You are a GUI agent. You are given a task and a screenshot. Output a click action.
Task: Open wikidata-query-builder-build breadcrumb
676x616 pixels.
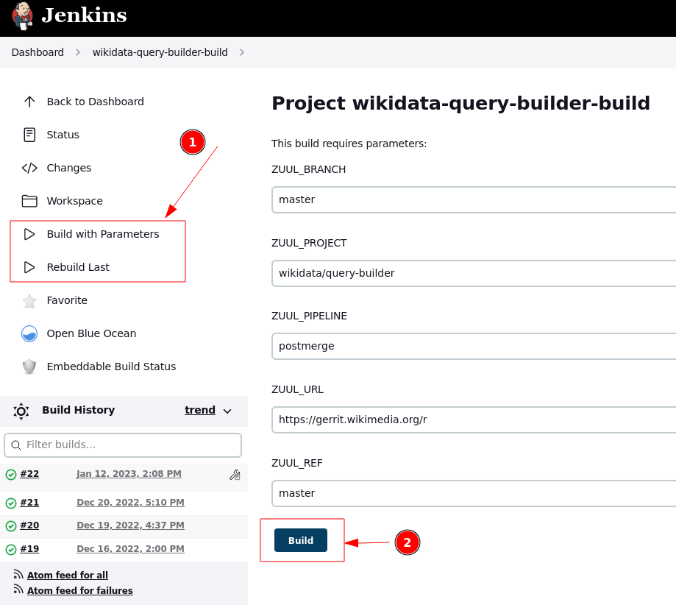pyautogui.click(x=160, y=52)
